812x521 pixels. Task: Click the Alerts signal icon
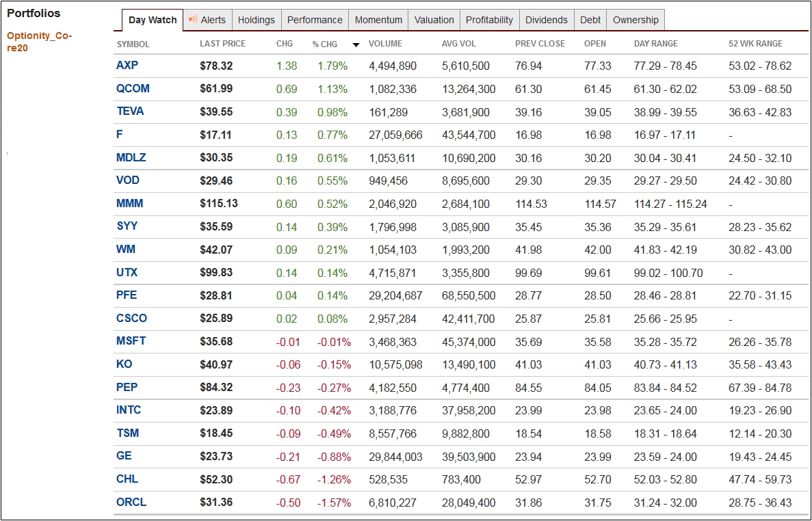(x=193, y=19)
